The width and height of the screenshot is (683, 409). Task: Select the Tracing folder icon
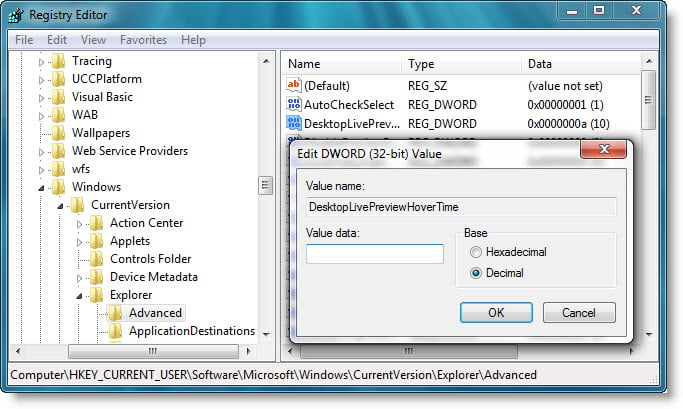click(x=58, y=61)
